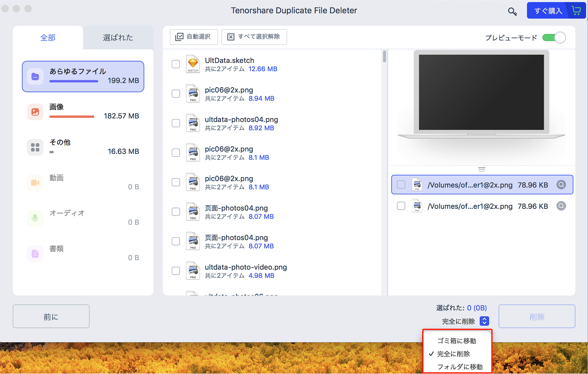The image size is (588, 374).
Task: Click the PNG icon in the highlighted duplicate row
Action: click(417, 184)
